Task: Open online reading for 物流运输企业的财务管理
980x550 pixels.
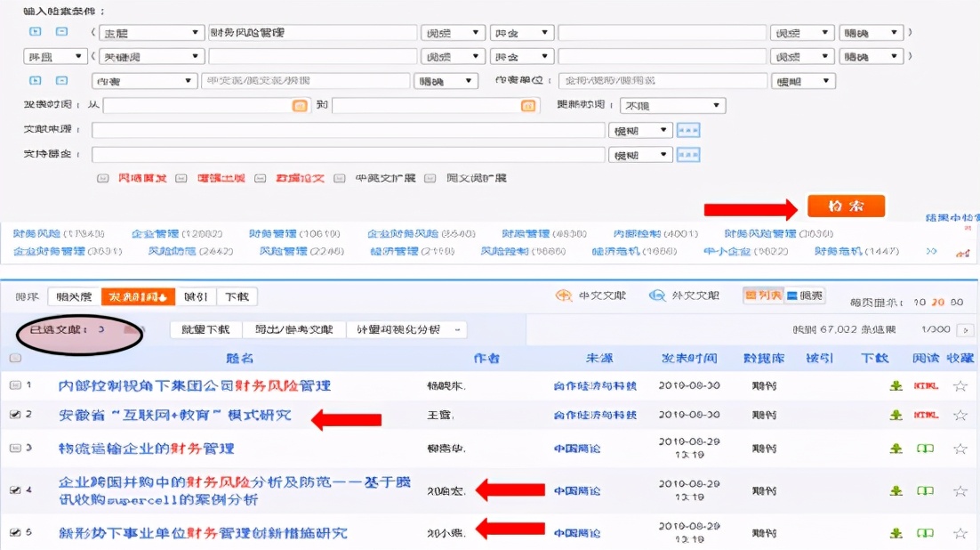Action: click(926, 448)
